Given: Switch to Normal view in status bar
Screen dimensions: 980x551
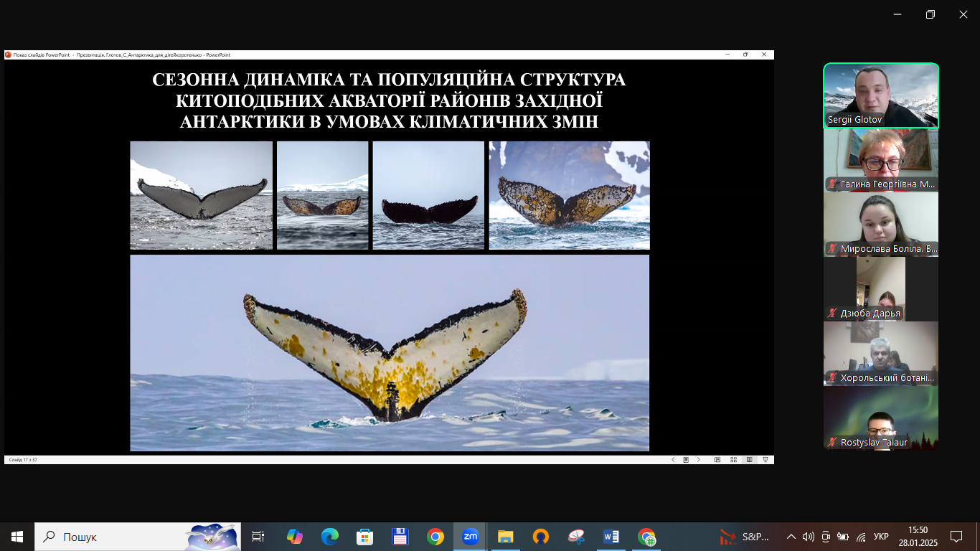Looking at the screenshot, I should [x=717, y=460].
